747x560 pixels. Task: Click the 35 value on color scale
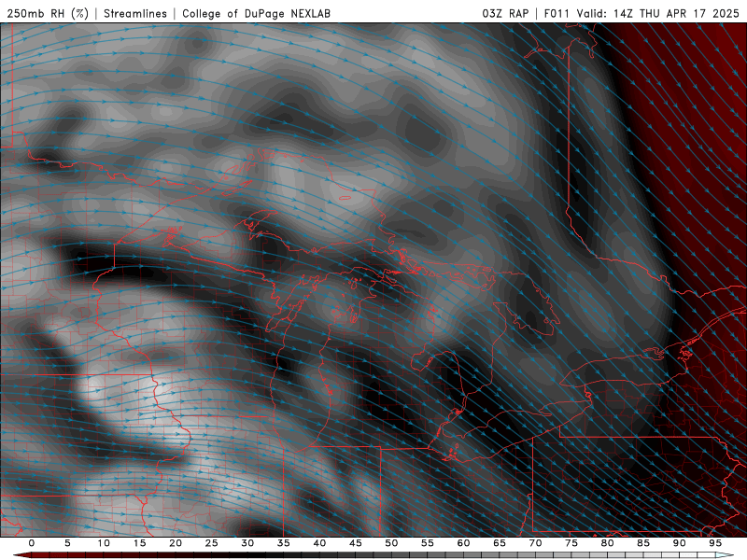[284, 543]
